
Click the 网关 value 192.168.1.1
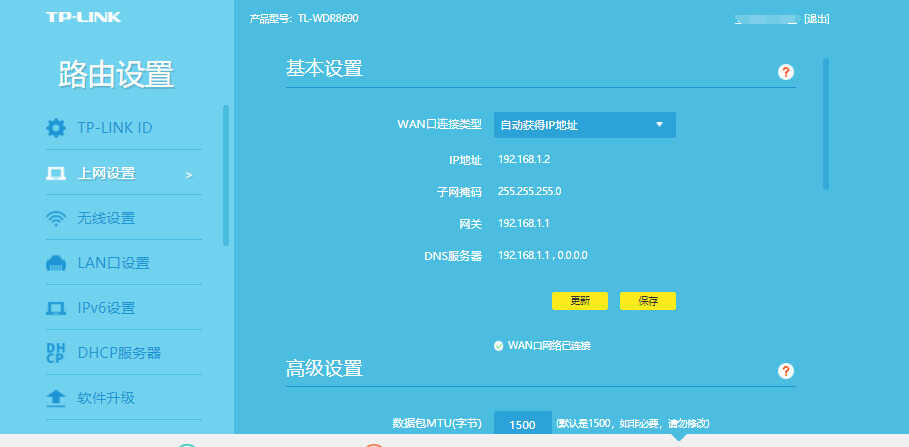[523, 223]
